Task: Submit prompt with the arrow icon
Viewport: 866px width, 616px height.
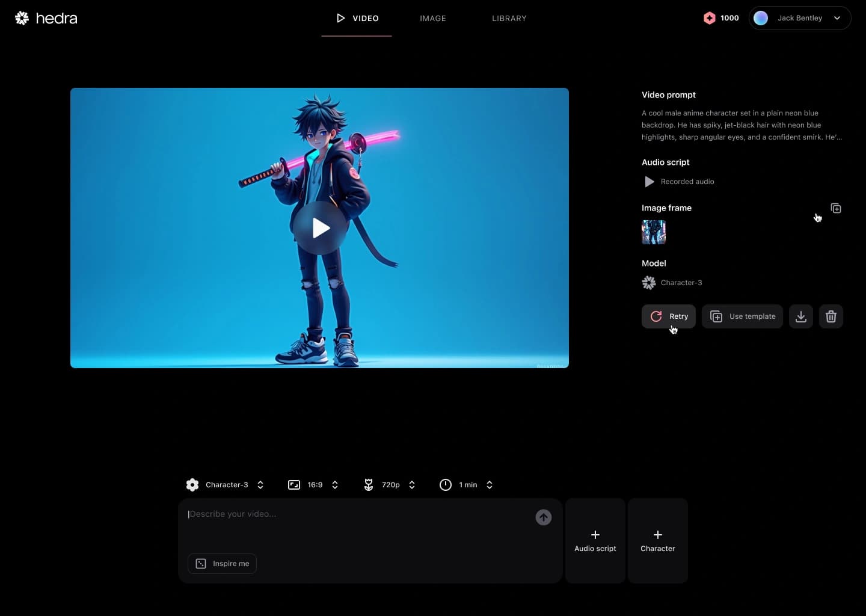Action: click(x=543, y=517)
